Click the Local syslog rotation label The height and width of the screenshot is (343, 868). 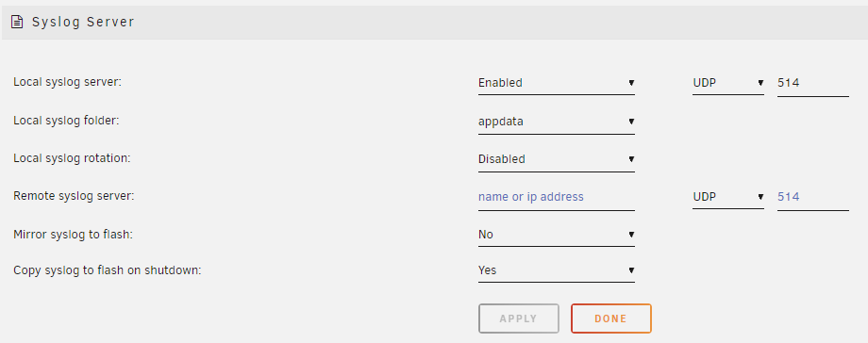point(72,158)
